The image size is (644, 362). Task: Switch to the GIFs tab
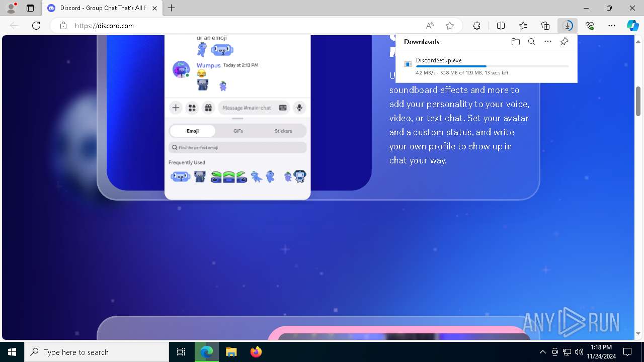point(238,131)
